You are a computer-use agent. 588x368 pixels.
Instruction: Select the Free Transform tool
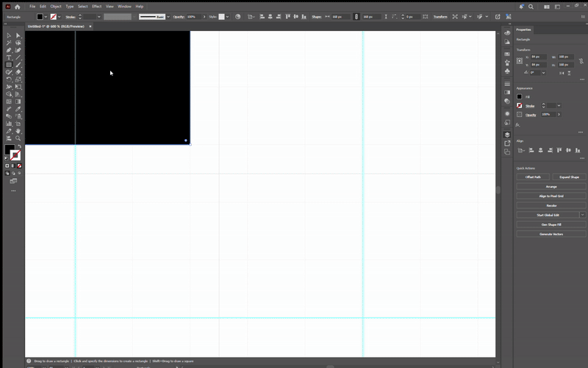pos(18,87)
